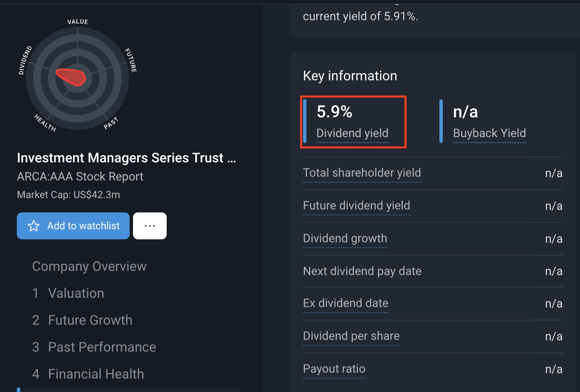The width and height of the screenshot is (580, 392).
Task: Select the VALUE axis label on snowflake
Action: [78, 21]
